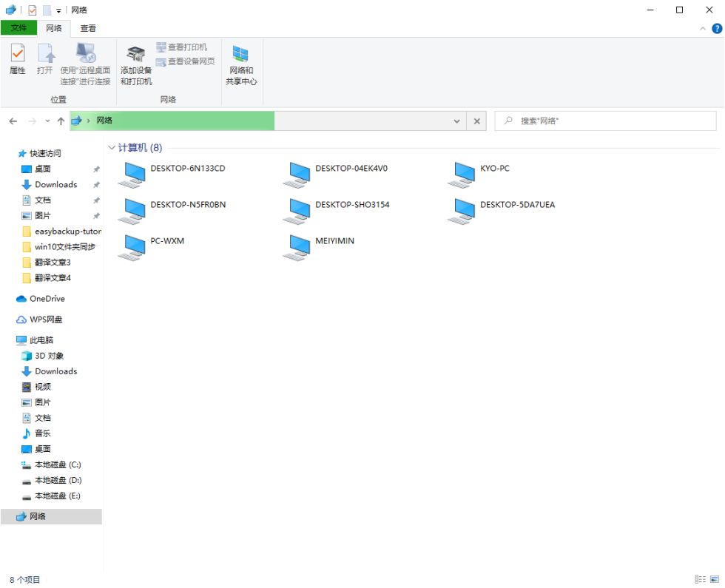Open Local Disk (D:) in sidebar
Viewport: 725px width, 588px height.
(51, 480)
